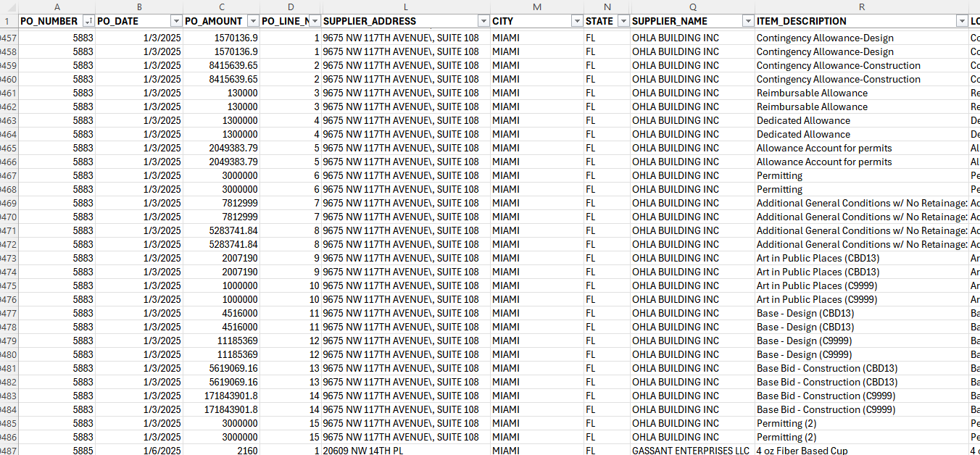
Task: Open the ITEM_DESCRIPTION filter dropdown
Action: click(962, 22)
